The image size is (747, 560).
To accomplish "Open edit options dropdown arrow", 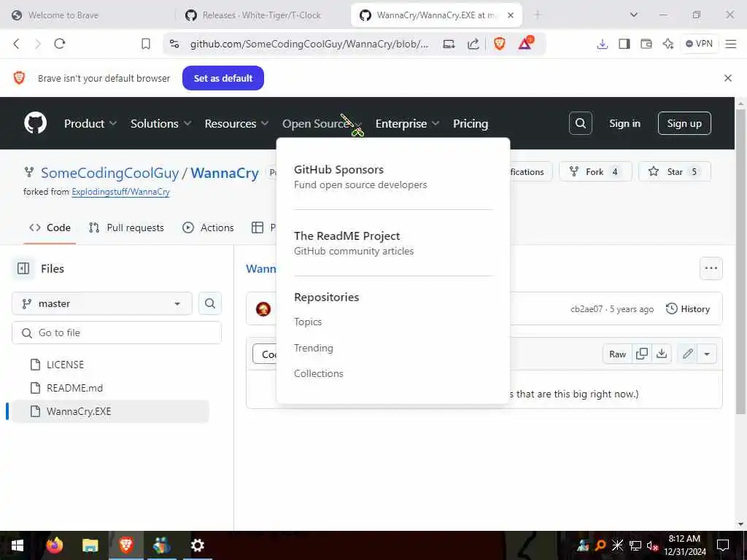I will [707, 354].
